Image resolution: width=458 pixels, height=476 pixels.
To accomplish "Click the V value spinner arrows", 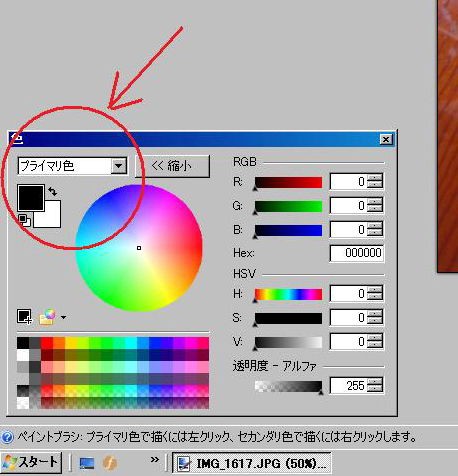I will click(x=375, y=342).
